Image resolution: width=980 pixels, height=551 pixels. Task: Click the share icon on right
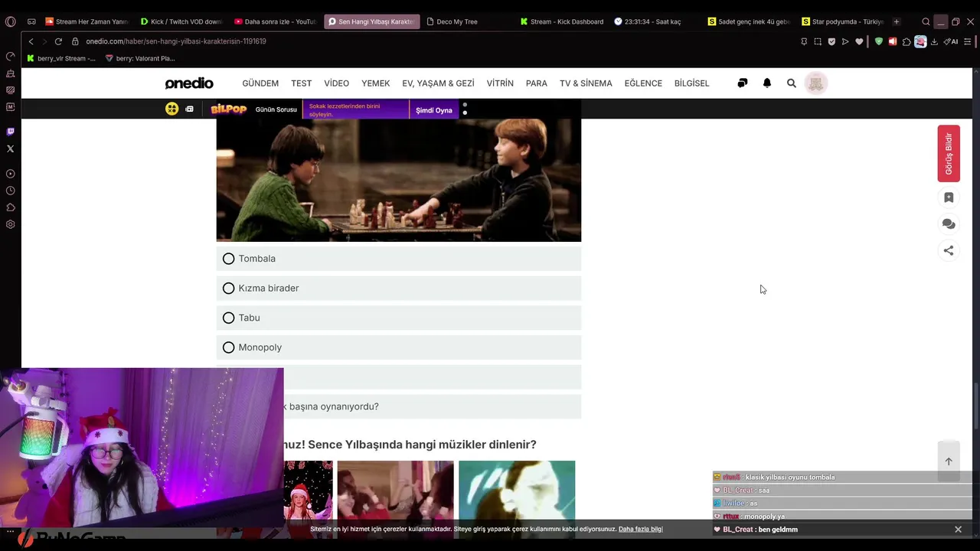point(949,250)
